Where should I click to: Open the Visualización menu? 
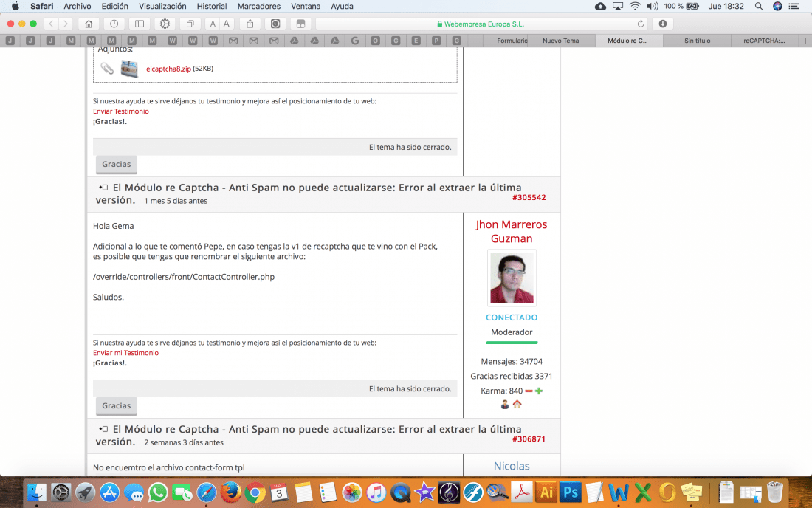pyautogui.click(x=162, y=6)
